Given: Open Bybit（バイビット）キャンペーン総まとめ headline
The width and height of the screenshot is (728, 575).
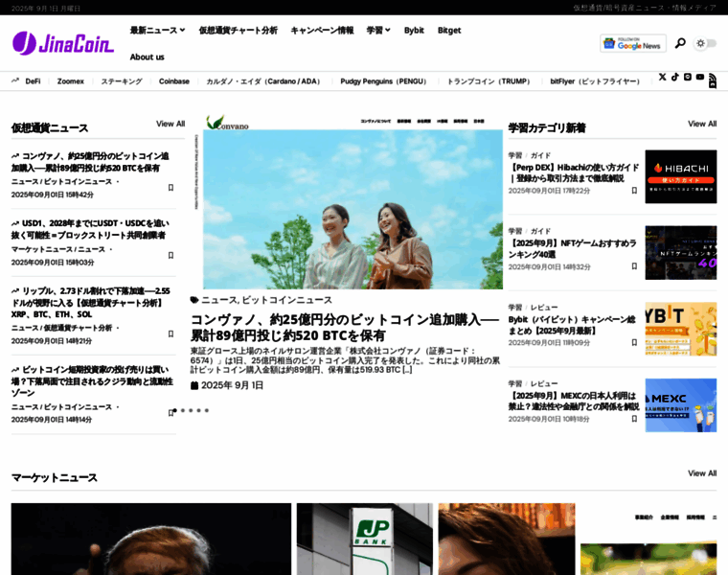Looking at the screenshot, I should 572,325.
